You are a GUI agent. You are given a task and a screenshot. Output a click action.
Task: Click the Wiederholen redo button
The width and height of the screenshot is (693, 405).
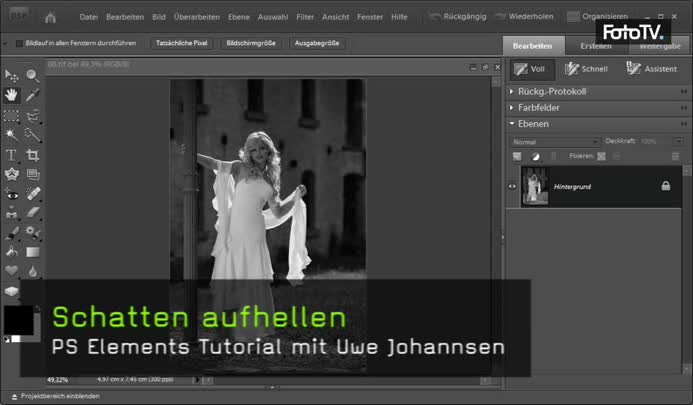[x=524, y=16]
